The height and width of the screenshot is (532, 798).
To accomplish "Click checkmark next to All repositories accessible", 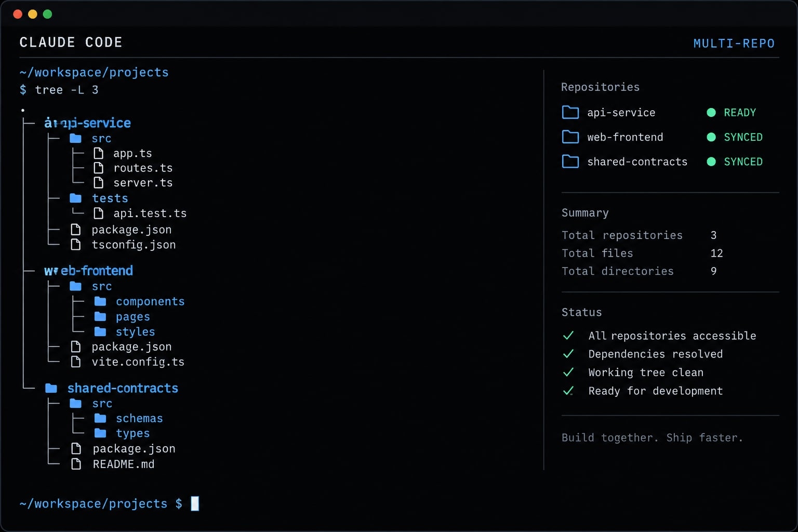I will (x=568, y=336).
